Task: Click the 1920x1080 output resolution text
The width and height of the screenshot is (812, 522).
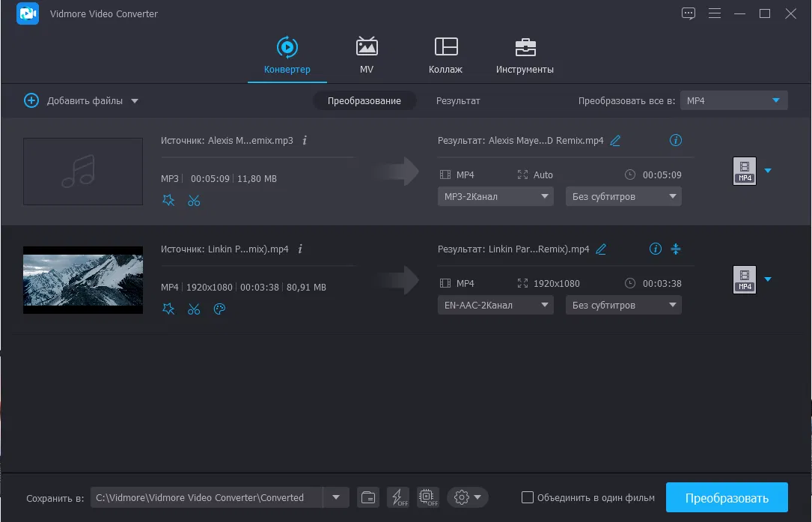Action: pos(556,284)
